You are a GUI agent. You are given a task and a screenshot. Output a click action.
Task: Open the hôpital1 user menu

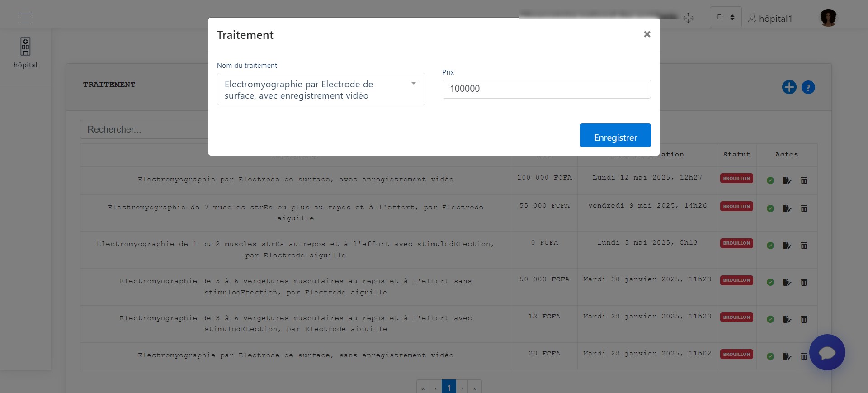point(770,19)
